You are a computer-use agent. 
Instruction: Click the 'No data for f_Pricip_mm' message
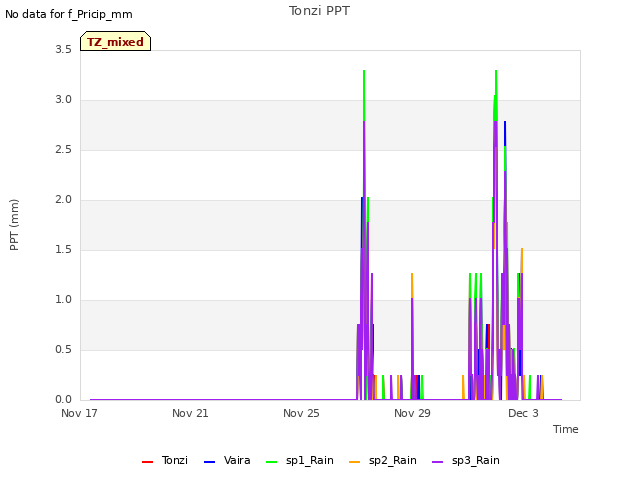tap(69, 14)
